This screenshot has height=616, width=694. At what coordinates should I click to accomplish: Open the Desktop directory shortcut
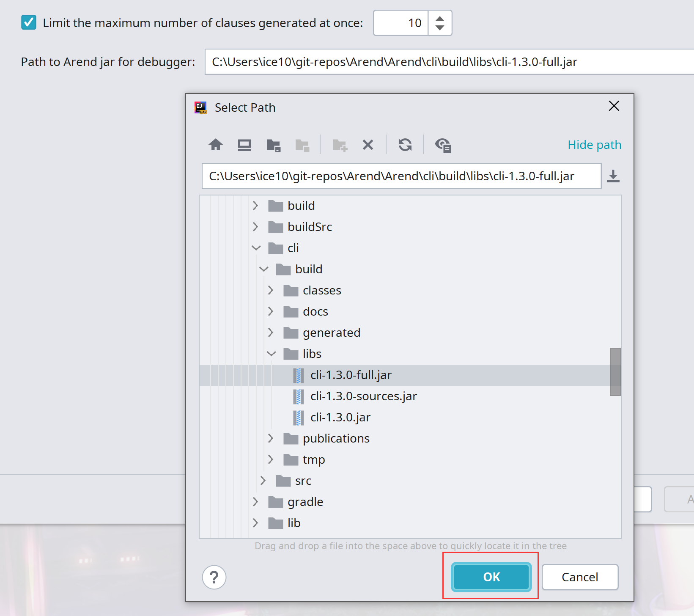[244, 145]
